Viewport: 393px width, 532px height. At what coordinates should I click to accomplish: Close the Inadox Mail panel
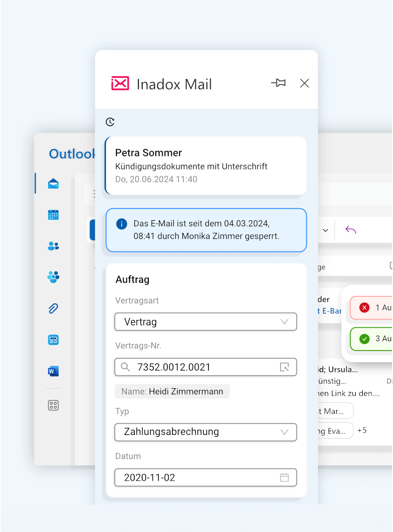point(304,83)
